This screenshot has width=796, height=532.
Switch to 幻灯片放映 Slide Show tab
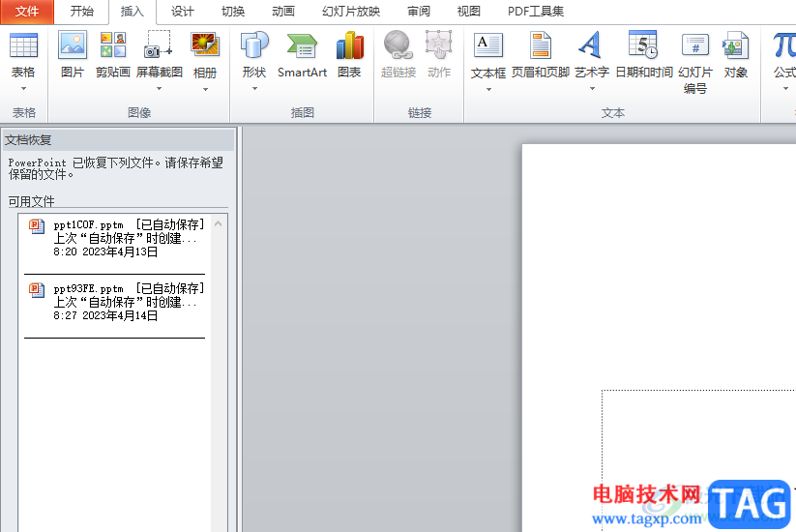pyautogui.click(x=351, y=12)
